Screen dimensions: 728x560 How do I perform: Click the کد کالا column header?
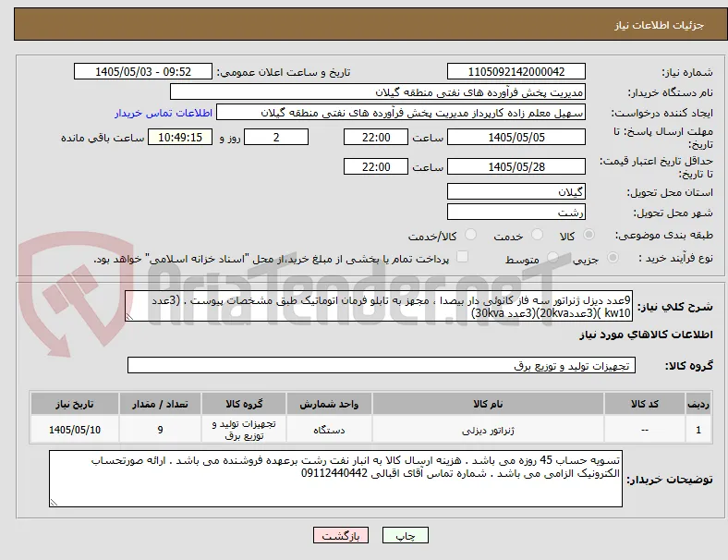645,404
